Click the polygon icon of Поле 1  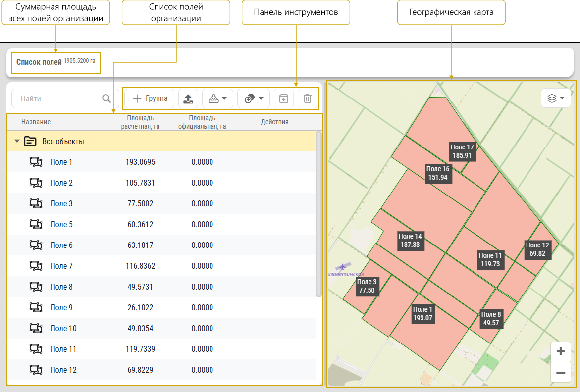[36, 162]
